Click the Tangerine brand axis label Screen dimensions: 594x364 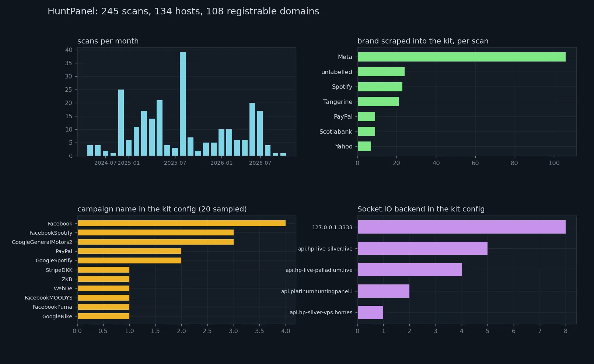338,102
